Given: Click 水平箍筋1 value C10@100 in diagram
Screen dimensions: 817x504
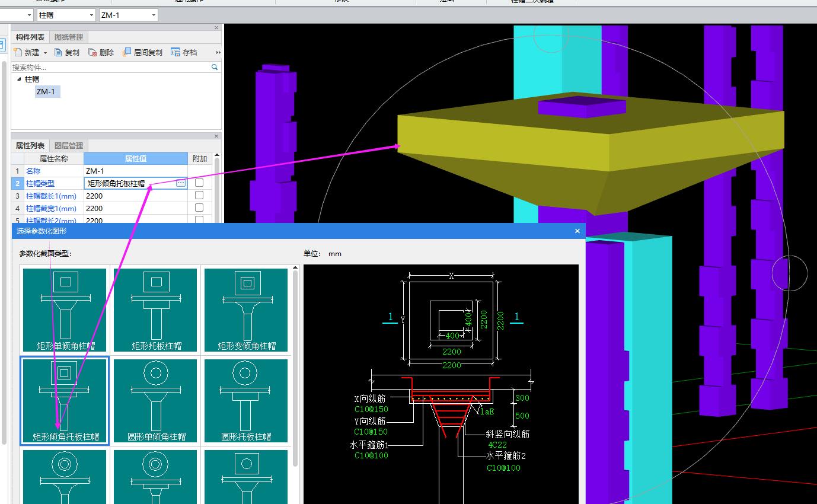Looking at the screenshot, I should pos(371,455).
